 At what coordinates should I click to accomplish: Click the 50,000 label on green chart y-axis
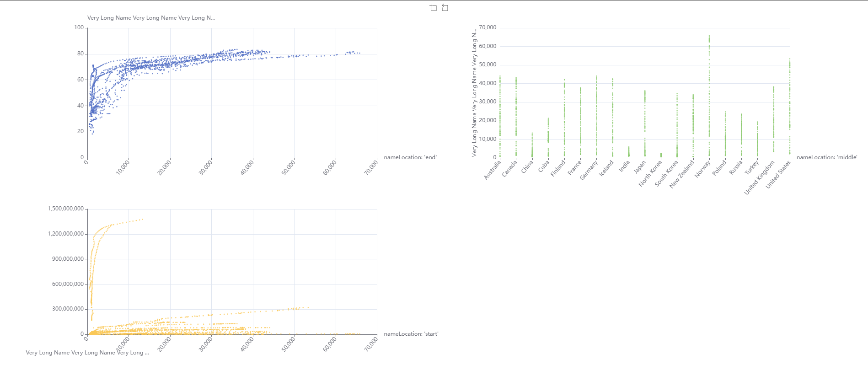tap(488, 65)
